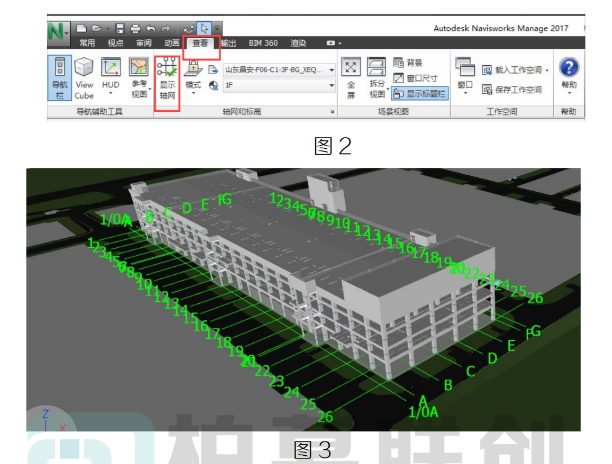Expand the 轴网和标高 panel launcher arrow
Image resolution: width=612 pixels, height=464 pixels.
click(x=332, y=112)
